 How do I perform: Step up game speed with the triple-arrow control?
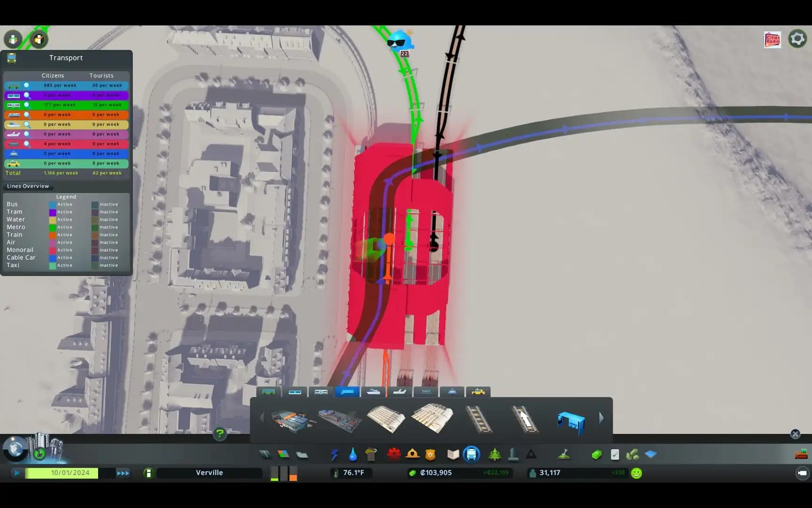pyautogui.click(x=124, y=473)
